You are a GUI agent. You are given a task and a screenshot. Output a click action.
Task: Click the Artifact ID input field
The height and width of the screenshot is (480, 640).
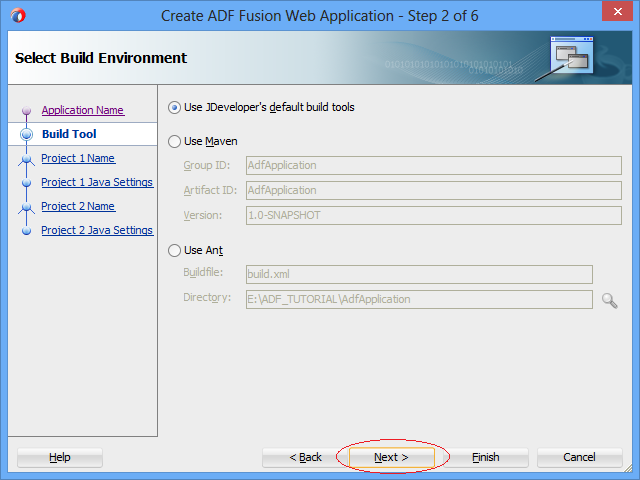433,191
